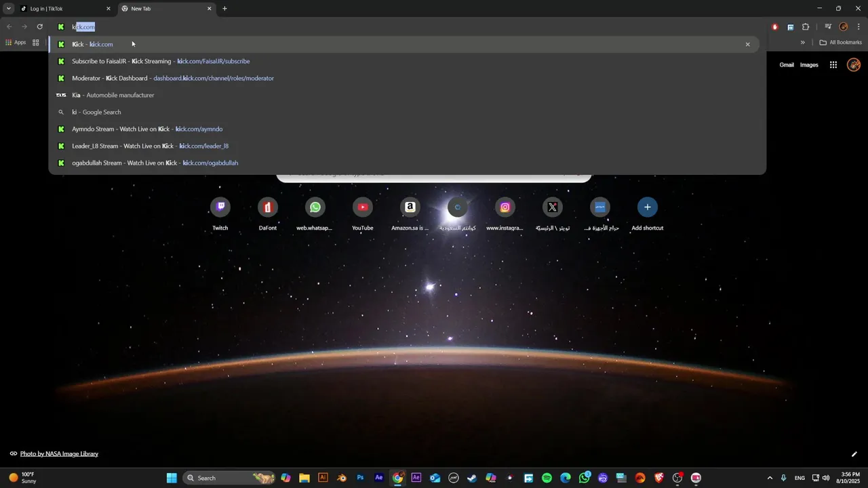The width and height of the screenshot is (868, 488).
Task: Open the X Twitter shortcut
Action: (553, 215)
